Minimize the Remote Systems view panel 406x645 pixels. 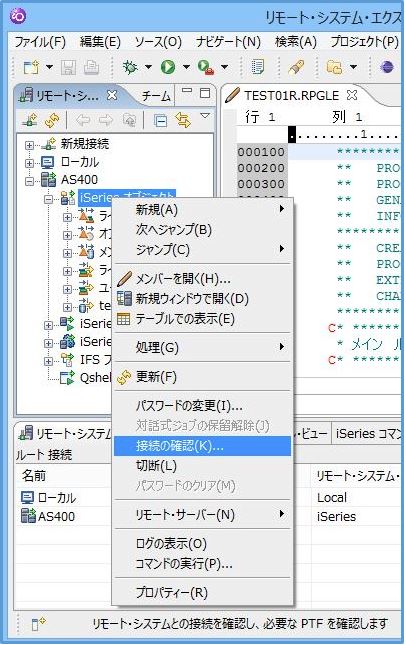coord(187,91)
